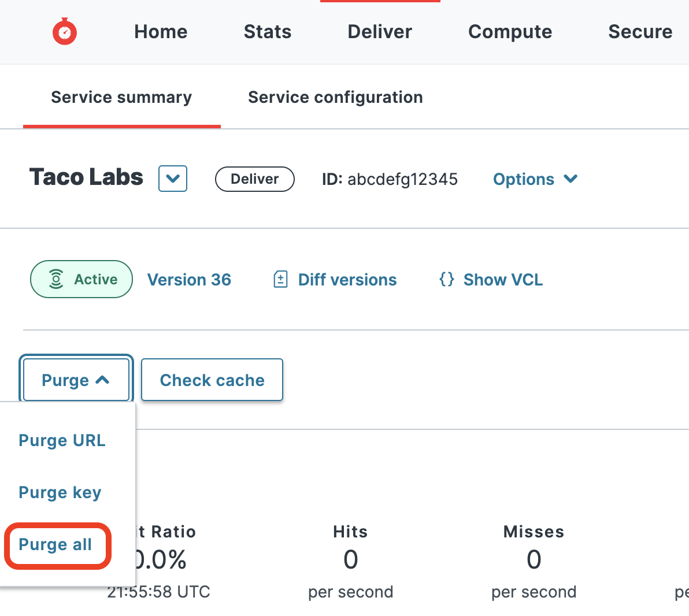Click the Diff versions icon
Viewport: 689px width, 616px height.
280,279
